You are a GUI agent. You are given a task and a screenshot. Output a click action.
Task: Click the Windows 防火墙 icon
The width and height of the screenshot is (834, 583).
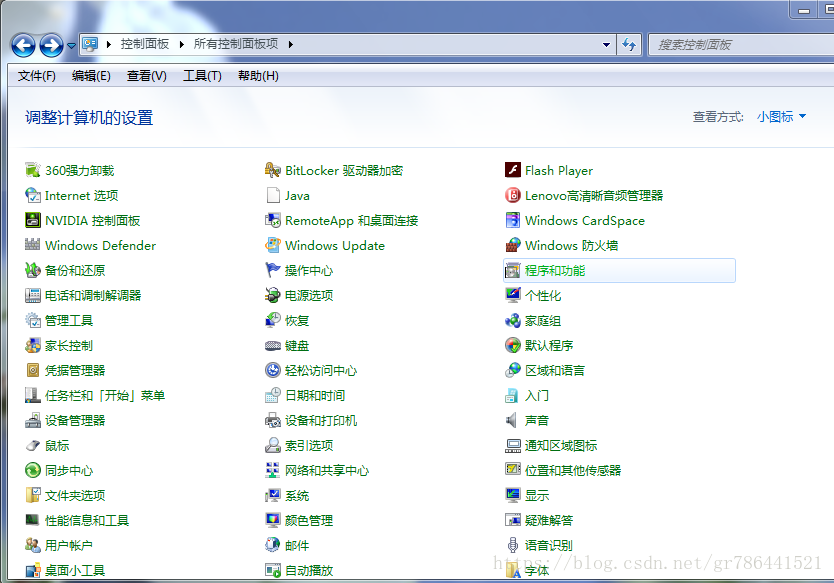click(513, 245)
